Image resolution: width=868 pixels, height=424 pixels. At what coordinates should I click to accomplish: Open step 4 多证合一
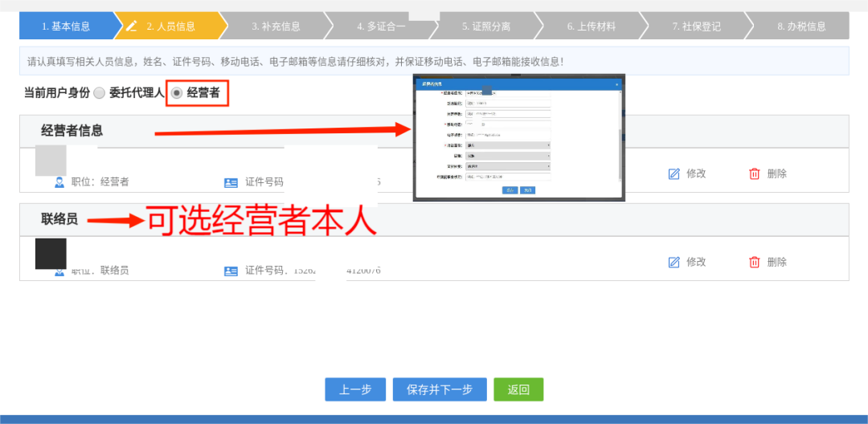[381, 26]
